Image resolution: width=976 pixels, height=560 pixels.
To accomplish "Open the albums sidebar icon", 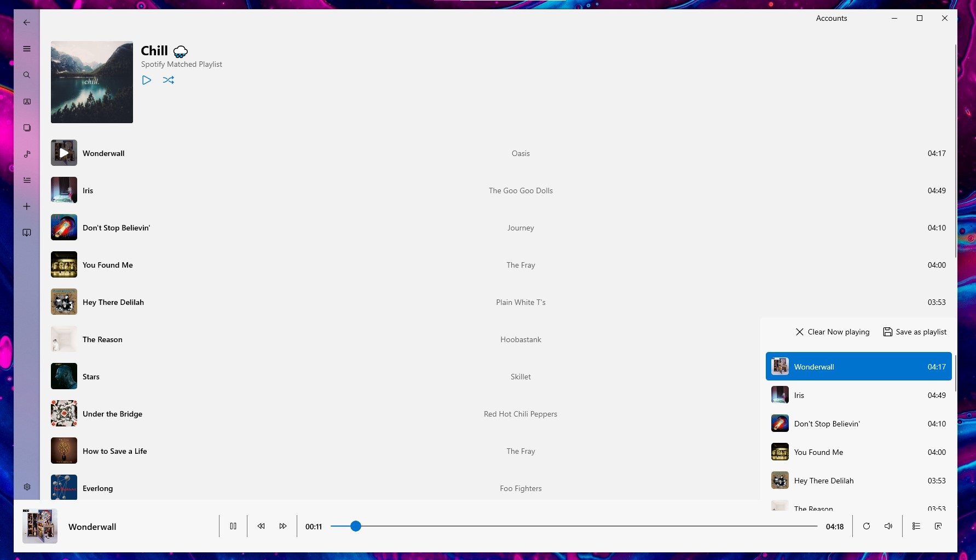I will tap(27, 128).
